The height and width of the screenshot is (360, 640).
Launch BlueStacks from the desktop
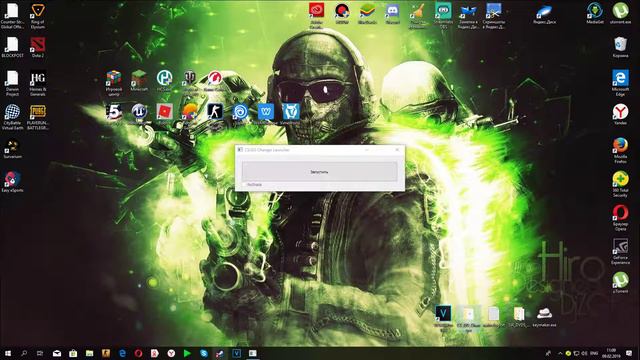367,13
